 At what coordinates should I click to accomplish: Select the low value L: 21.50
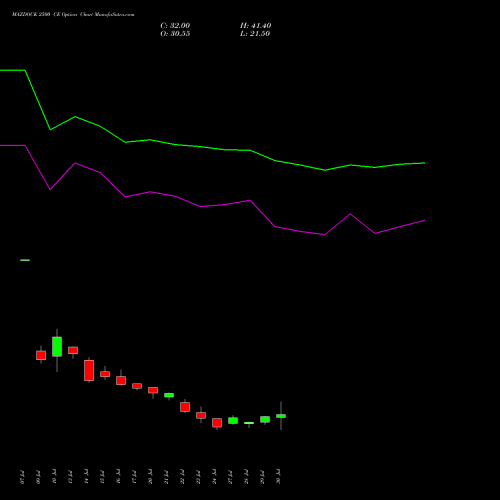255,34
